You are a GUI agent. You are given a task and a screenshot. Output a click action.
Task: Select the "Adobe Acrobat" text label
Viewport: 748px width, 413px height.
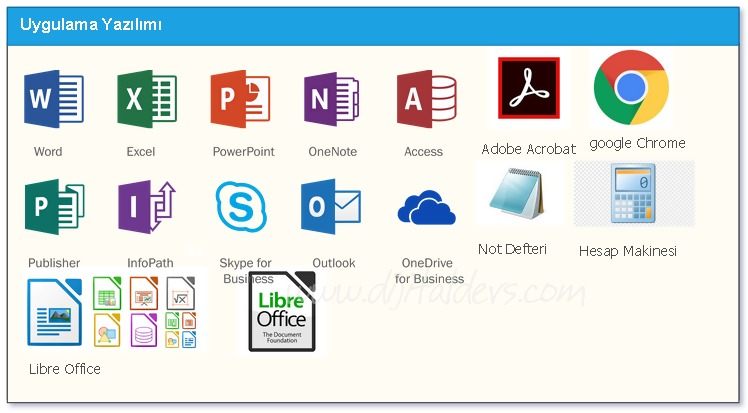528,149
